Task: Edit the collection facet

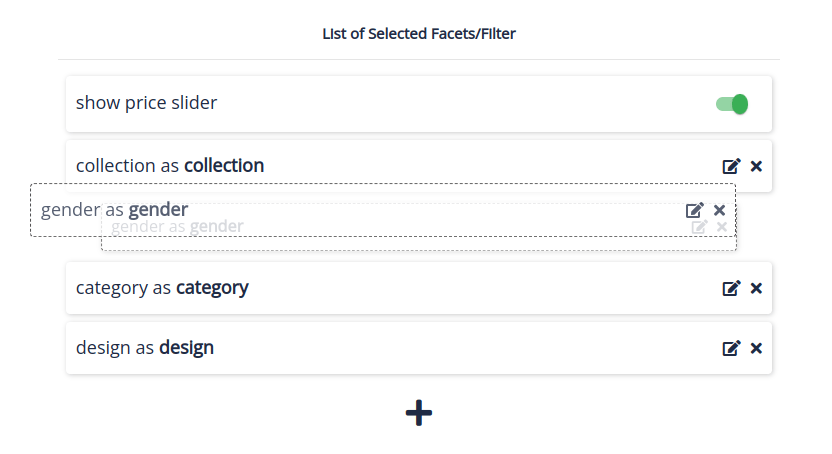Action: pos(731,166)
